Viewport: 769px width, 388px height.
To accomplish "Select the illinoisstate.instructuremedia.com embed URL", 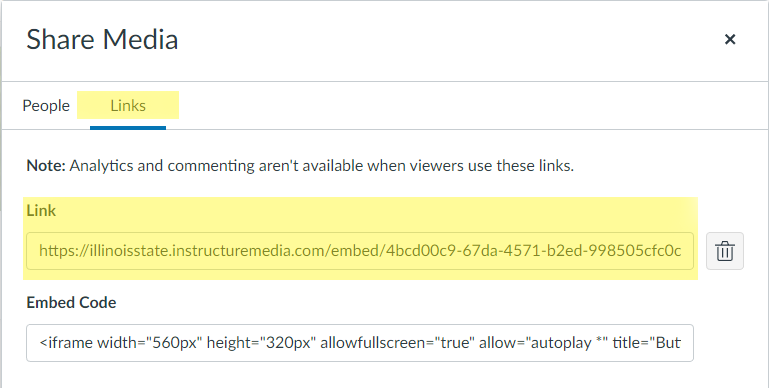I will [360, 251].
